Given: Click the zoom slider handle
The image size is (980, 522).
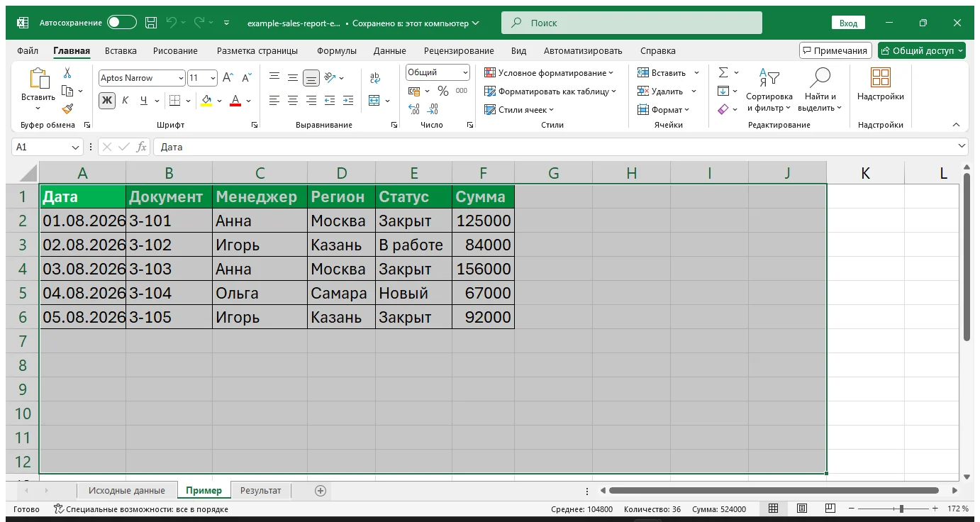Looking at the screenshot, I should pyautogui.click(x=901, y=509).
